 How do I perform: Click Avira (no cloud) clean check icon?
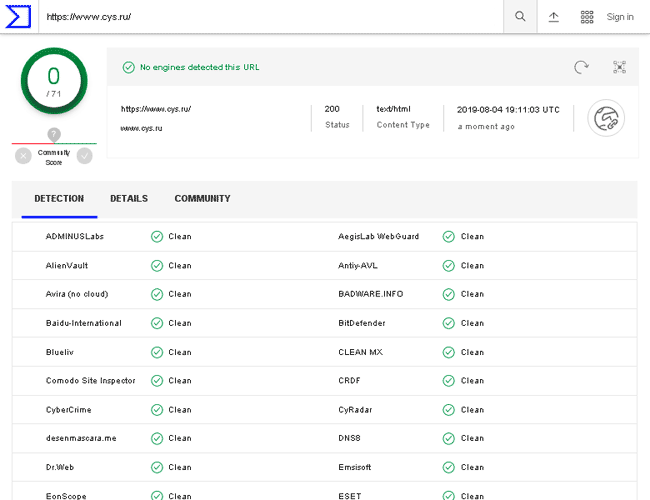(x=157, y=294)
